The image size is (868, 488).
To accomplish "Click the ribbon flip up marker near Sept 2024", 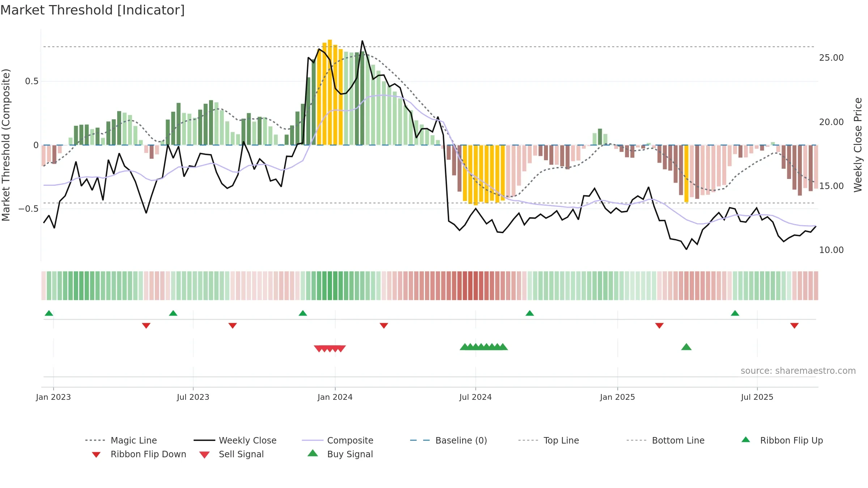I will tap(529, 313).
